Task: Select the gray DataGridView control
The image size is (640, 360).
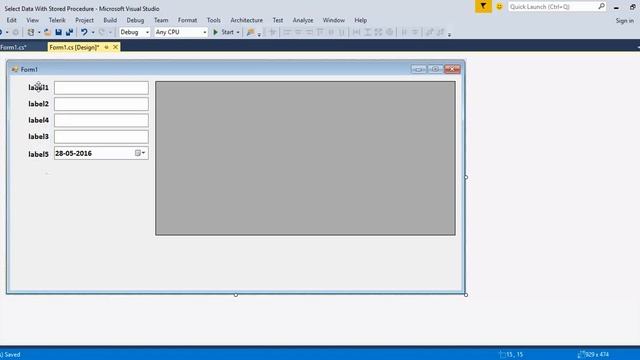Action: coord(305,158)
